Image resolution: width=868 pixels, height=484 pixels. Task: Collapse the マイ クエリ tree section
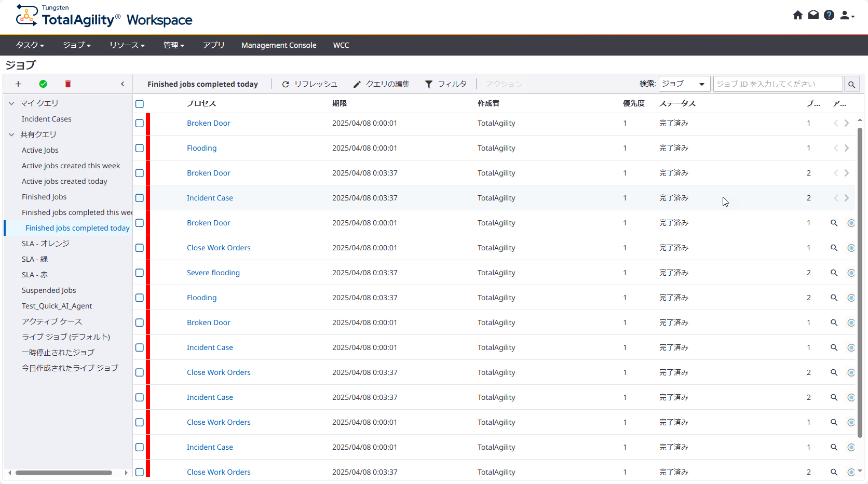point(11,103)
